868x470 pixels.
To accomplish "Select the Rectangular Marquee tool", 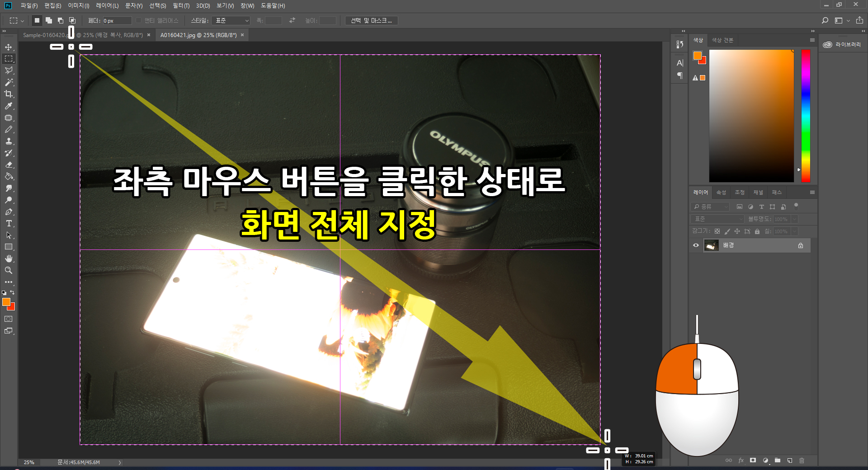I will 9,59.
